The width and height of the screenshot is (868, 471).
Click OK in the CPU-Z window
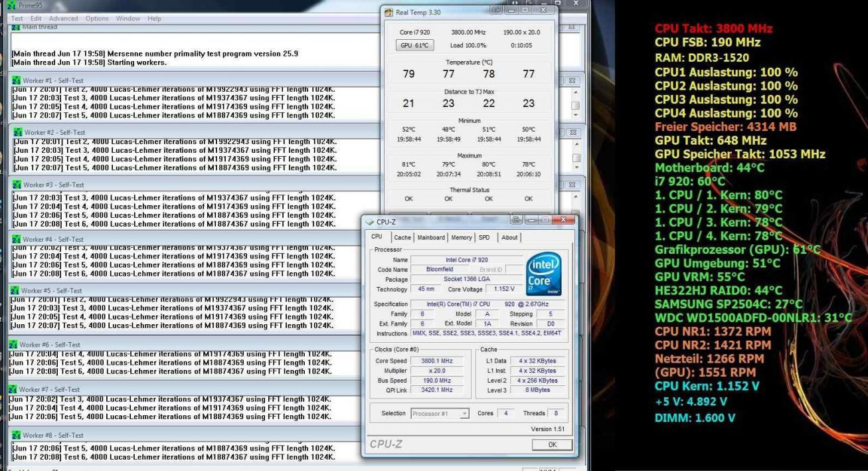tap(553, 445)
